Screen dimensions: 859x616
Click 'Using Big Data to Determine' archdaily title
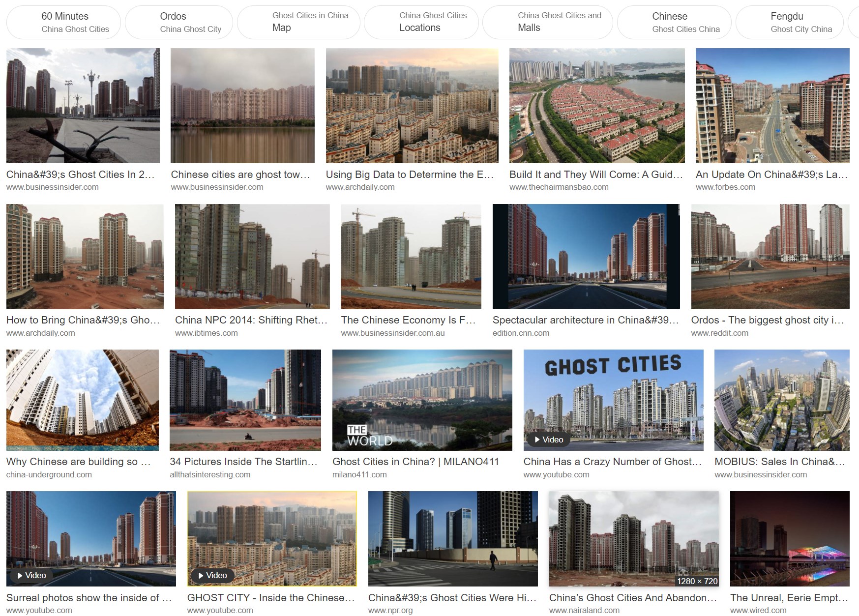tap(409, 175)
